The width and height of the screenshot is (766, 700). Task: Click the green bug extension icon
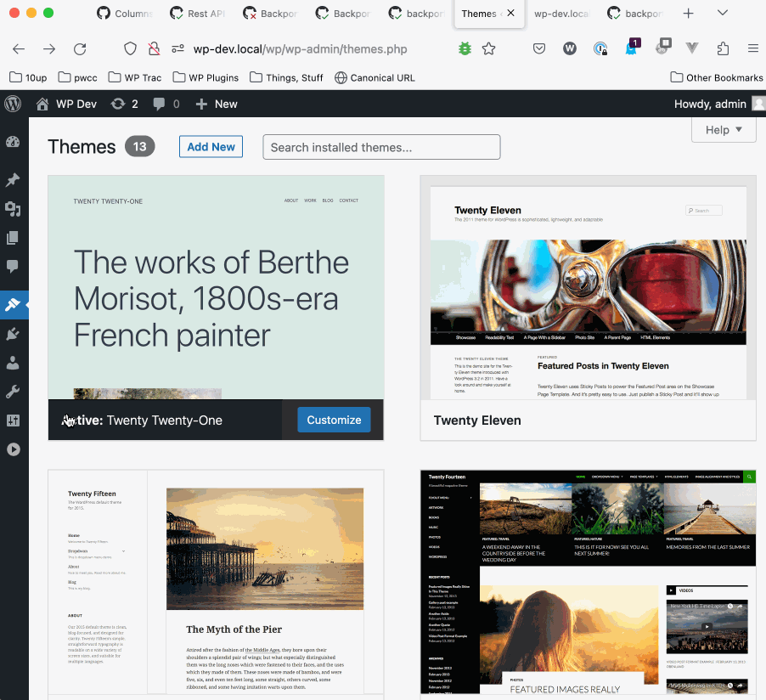pos(465,48)
